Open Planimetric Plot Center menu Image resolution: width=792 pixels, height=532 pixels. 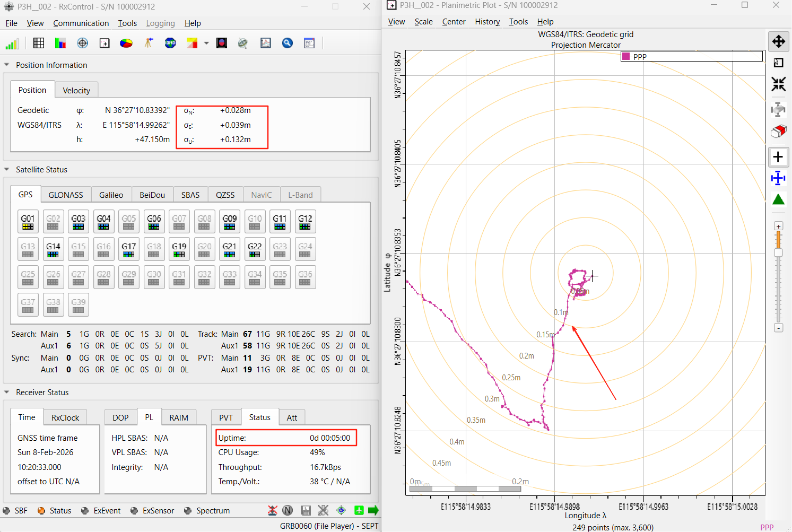(x=454, y=22)
